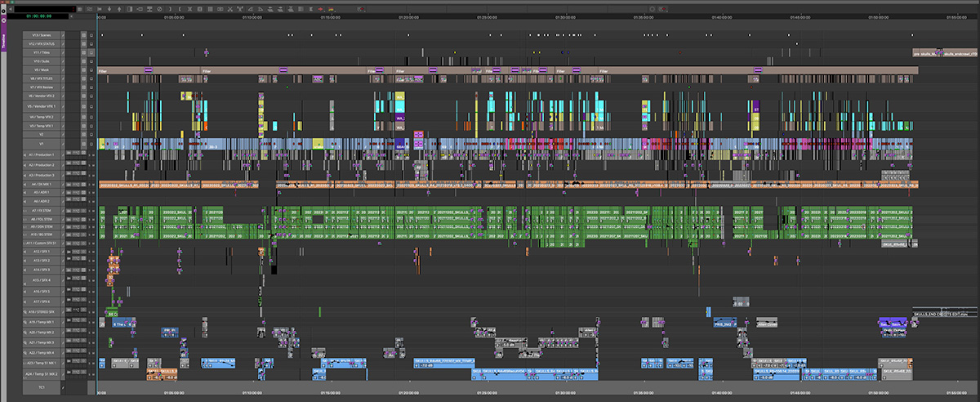
Task: Toggle sync lock slash on V9 / Mask track
Action: coord(63,70)
